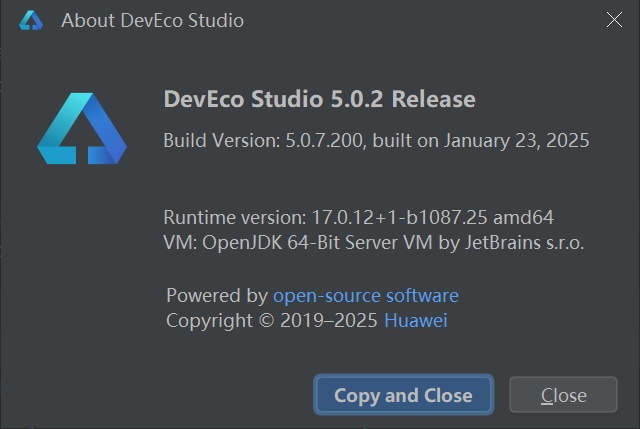The image size is (640, 429).
Task: Click the small DevEco icon in title bar
Action: (x=31, y=20)
